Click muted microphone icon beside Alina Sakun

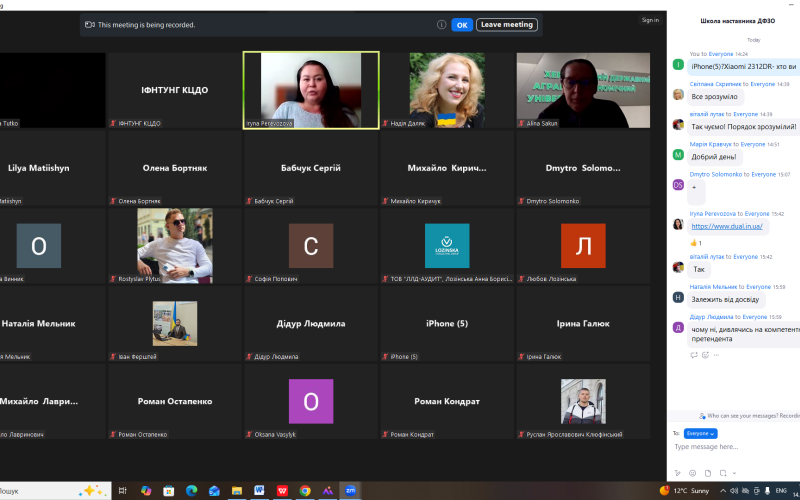[x=521, y=123]
